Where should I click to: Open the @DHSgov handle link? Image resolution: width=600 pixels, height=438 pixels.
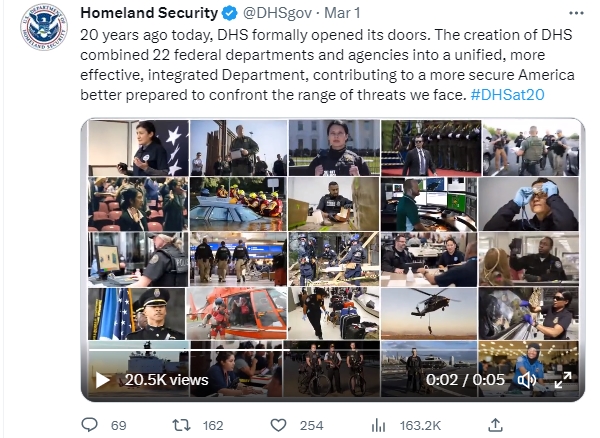(277, 13)
